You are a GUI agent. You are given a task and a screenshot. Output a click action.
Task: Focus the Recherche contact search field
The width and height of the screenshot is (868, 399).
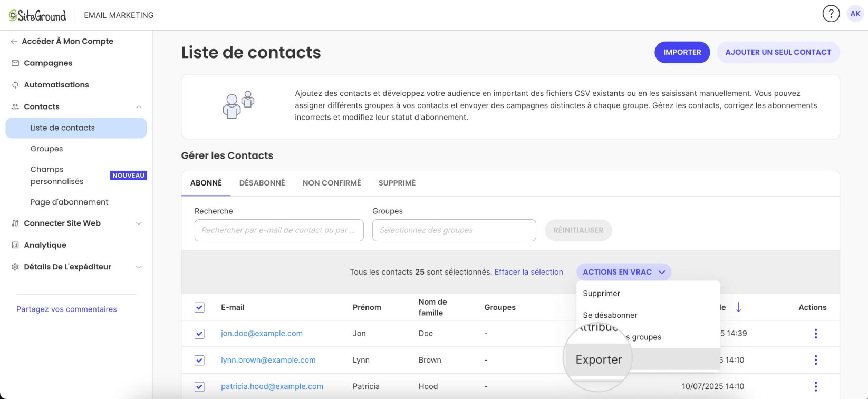coord(279,230)
